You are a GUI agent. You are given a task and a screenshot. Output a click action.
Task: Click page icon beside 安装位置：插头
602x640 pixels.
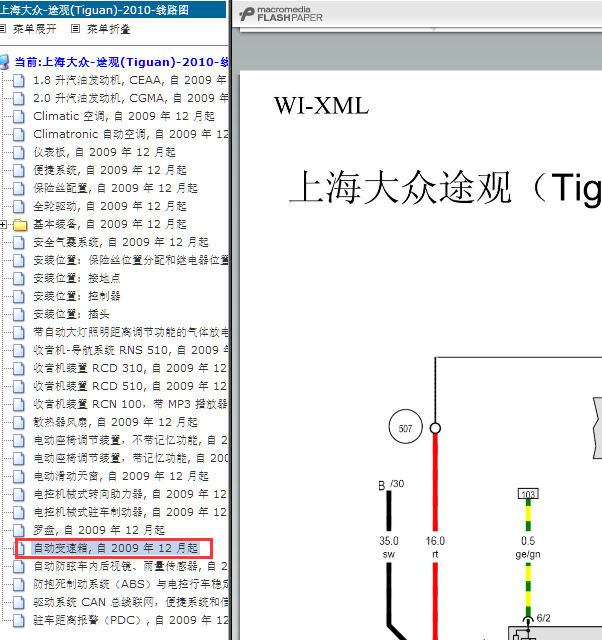(18, 314)
